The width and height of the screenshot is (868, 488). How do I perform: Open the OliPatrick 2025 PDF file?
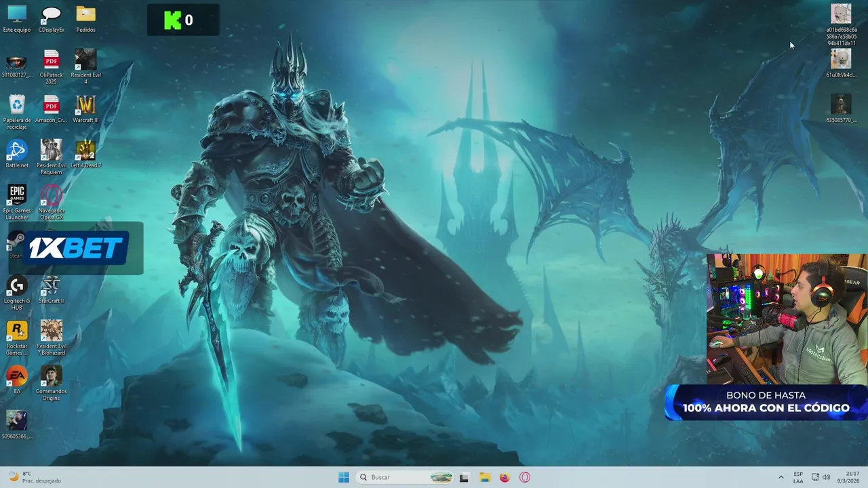52,68
